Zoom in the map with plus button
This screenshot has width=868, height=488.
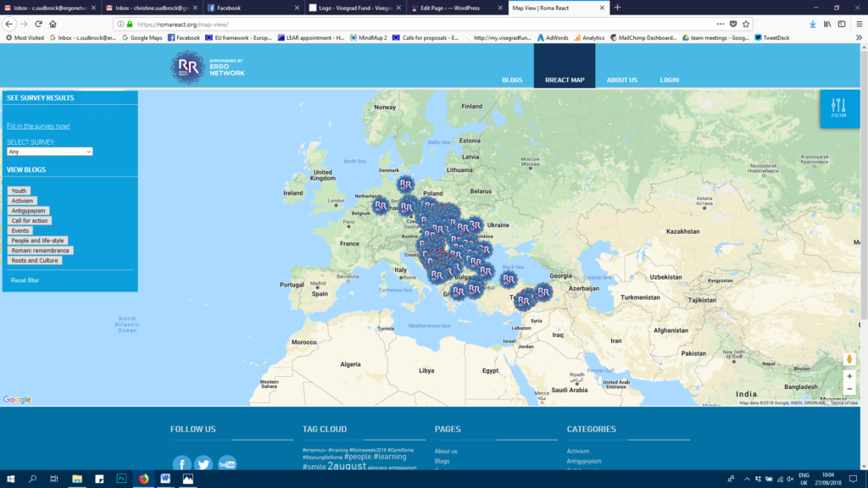coord(849,376)
